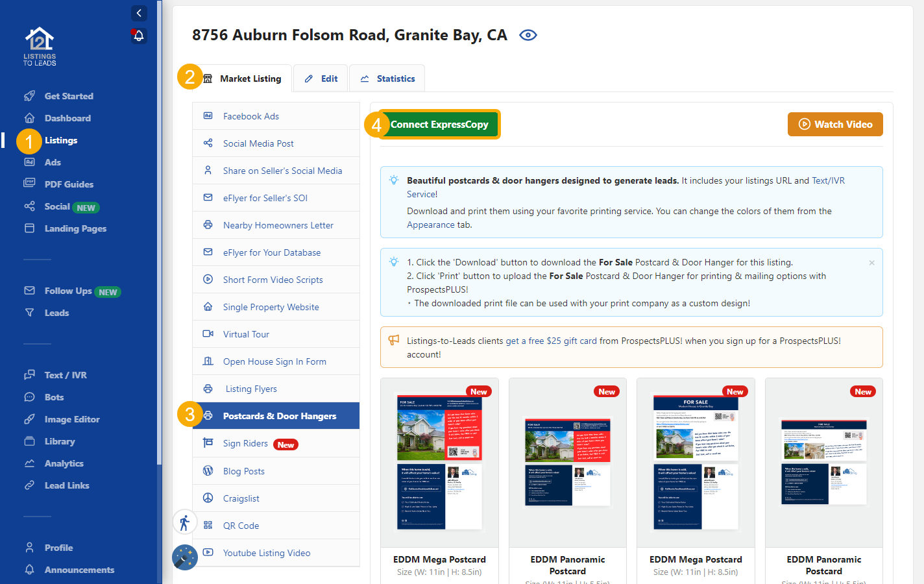Switch to the Statistics tab
The image size is (924, 584).
coord(387,79)
